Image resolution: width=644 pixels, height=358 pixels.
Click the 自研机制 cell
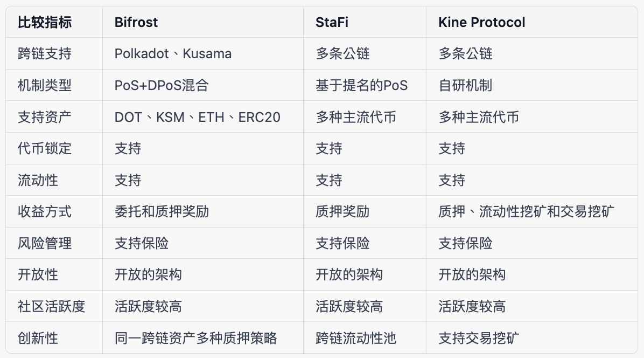pos(465,85)
